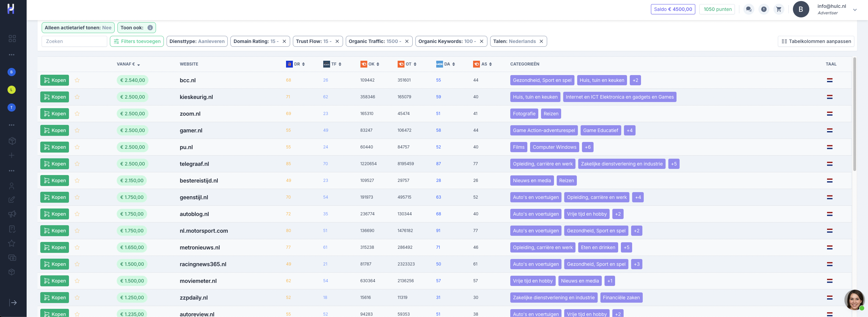Image resolution: width=868 pixels, height=317 pixels.
Task: Remove the Organic Traffic filter
Action: tap(407, 41)
